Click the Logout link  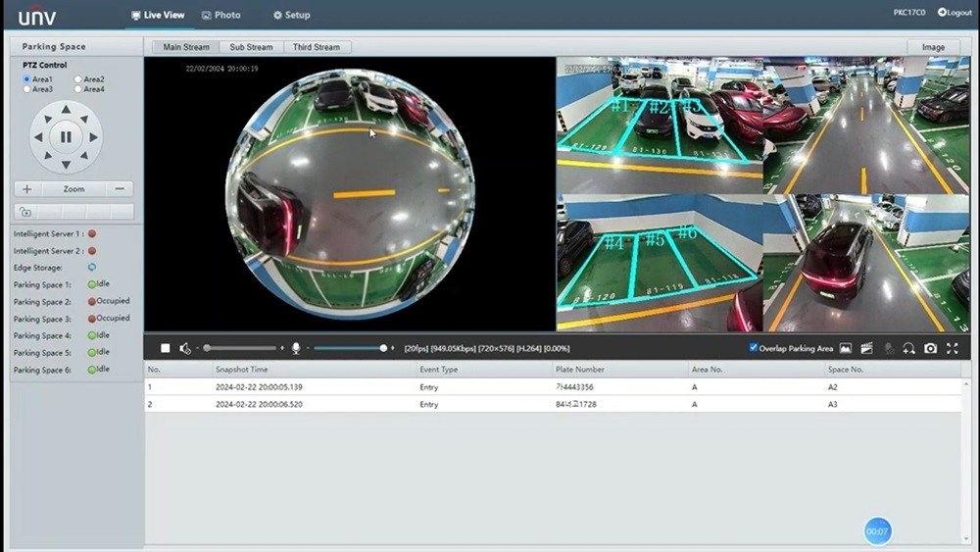click(x=955, y=13)
